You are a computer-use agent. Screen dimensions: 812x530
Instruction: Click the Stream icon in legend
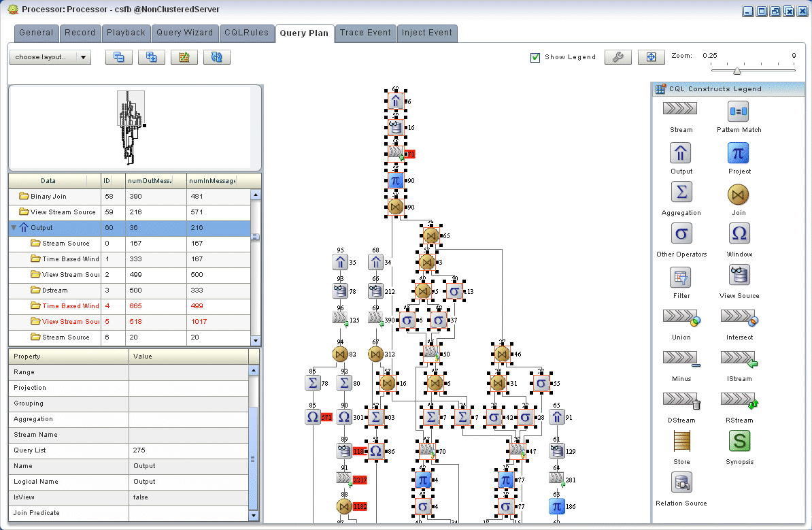click(x=680, y=108)
